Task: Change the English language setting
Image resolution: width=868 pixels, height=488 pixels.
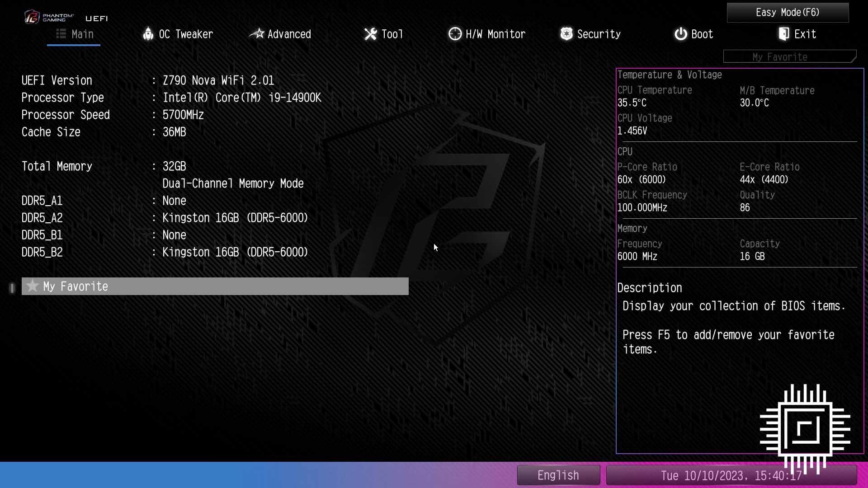Action: (x=558, y=475)
